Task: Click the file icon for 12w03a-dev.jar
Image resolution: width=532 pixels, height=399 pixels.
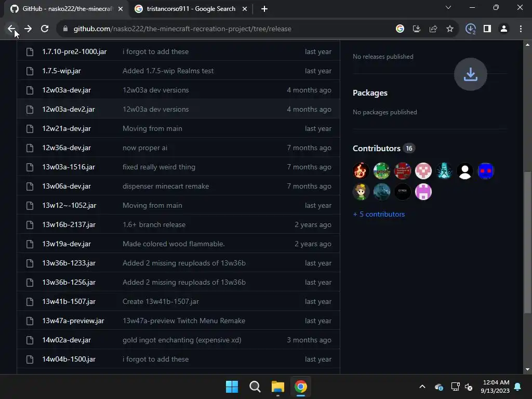Action: click(30, 90)
